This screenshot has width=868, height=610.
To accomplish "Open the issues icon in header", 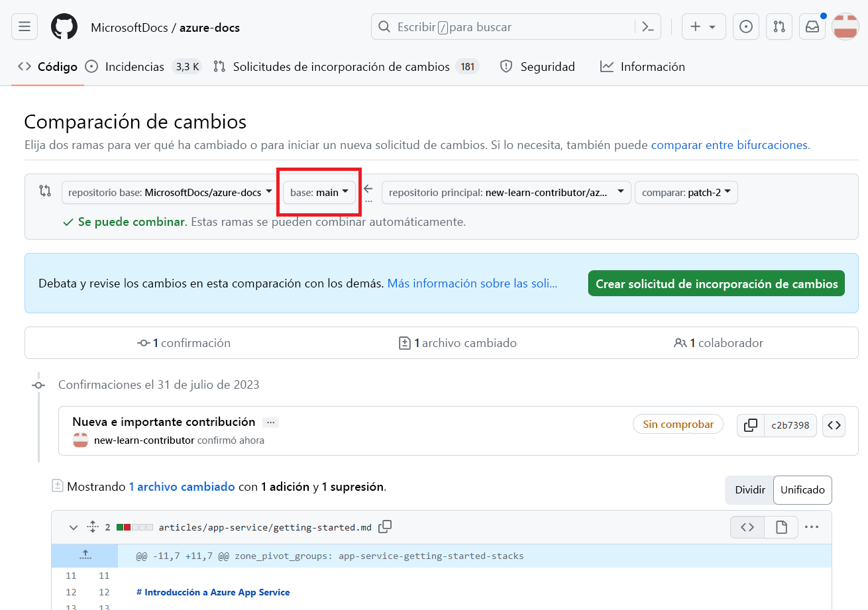I will (x=746, y=26).
